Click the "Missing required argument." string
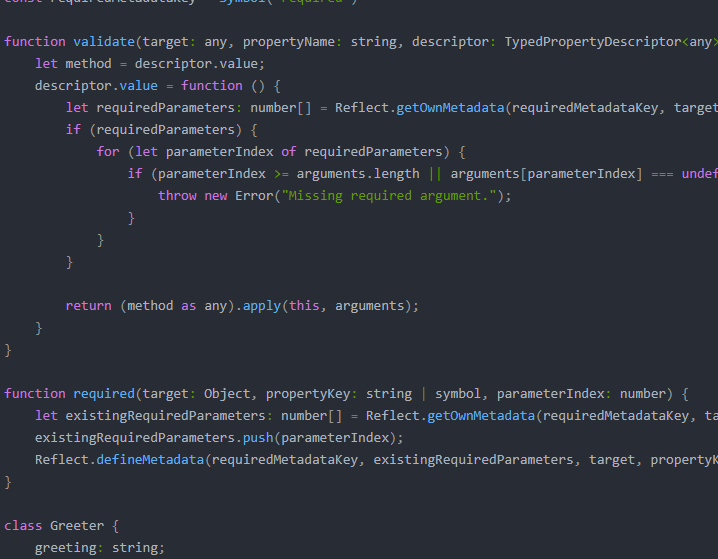 click(389, 195)
